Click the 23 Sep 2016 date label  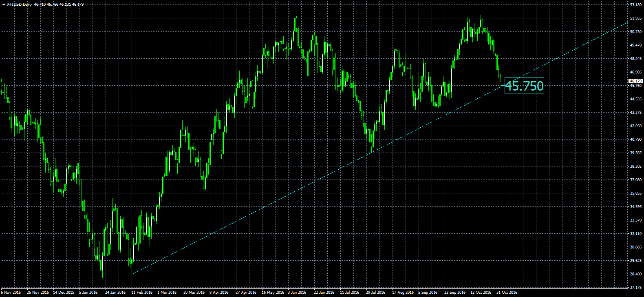click(x=455, y=293)
